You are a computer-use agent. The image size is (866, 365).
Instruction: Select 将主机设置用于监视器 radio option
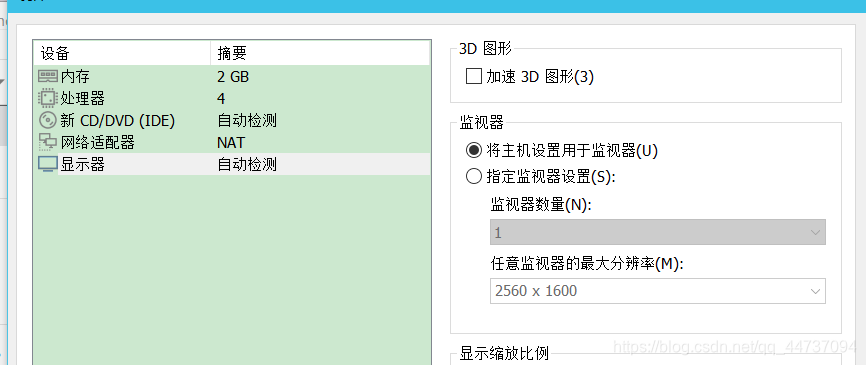[473, 150]
